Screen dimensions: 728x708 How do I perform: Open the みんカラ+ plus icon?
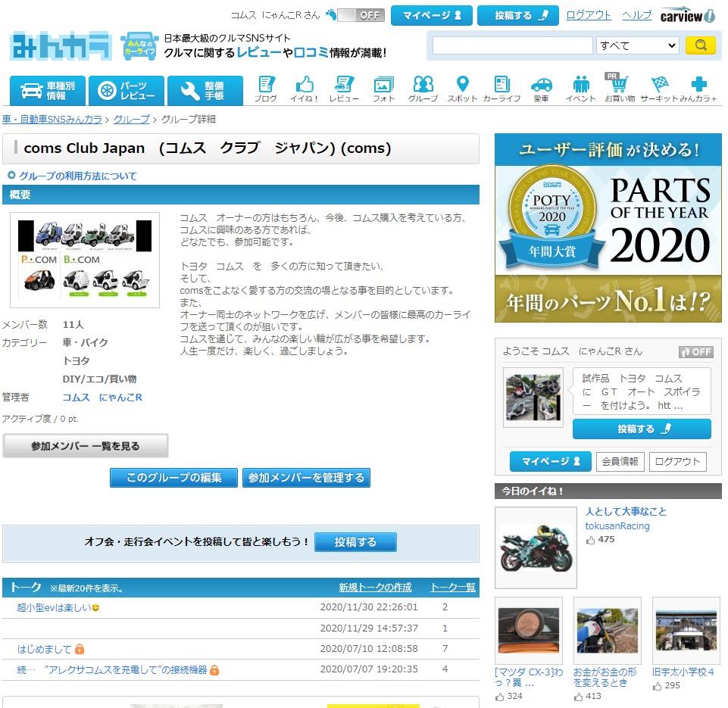[698, 89]
